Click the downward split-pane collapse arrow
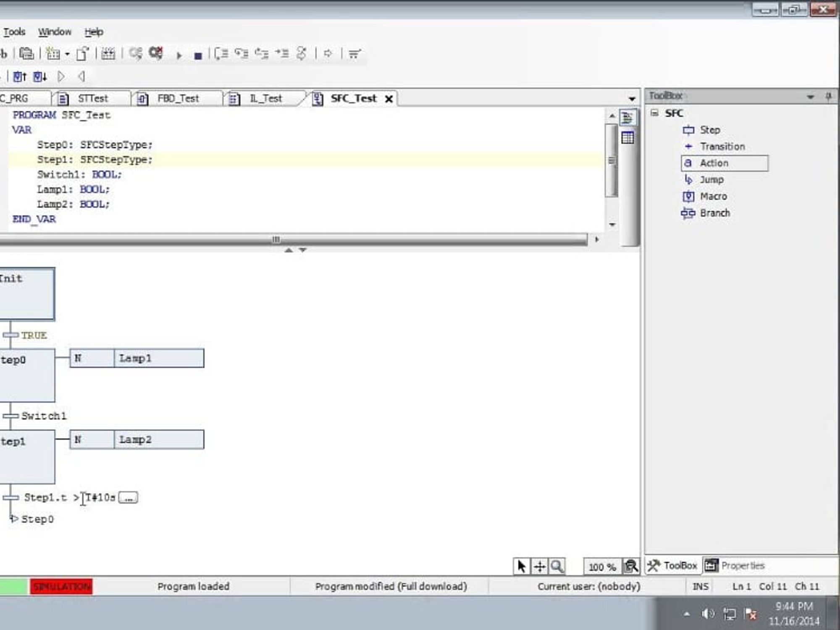This screenshot has height=630, width=840. click(x=302, y=250)
